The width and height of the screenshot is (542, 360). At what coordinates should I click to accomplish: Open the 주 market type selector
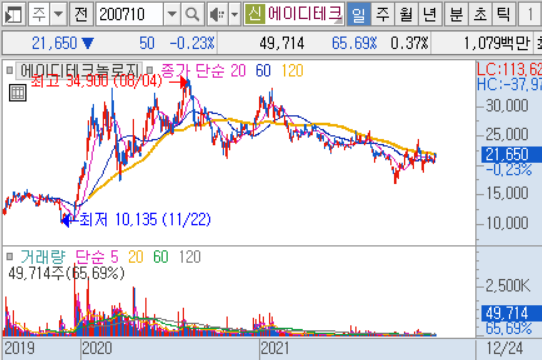tap(39, 14)
